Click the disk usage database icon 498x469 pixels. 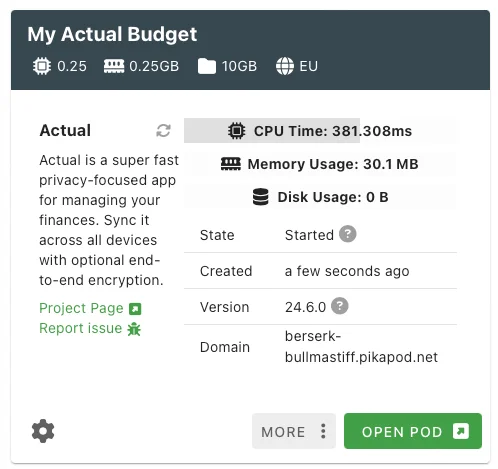coord(260,197)
